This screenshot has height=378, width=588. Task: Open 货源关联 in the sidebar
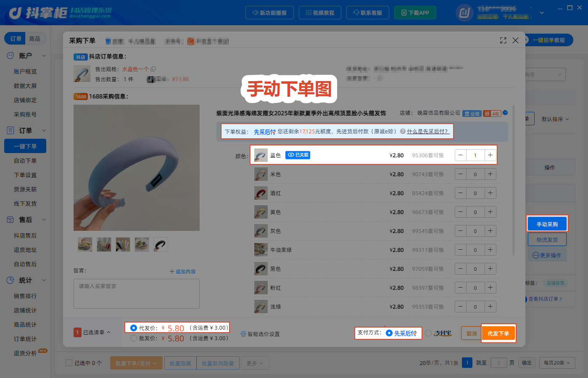coord(25,189)
